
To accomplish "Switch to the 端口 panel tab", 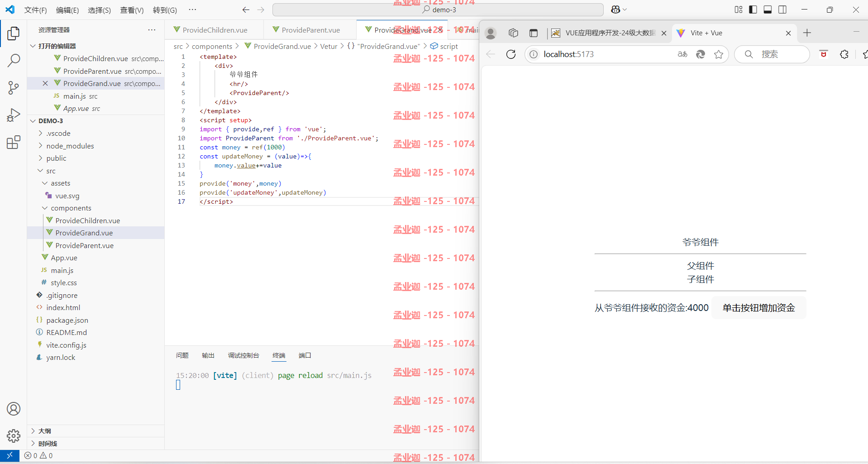I will tap(305, 355).
